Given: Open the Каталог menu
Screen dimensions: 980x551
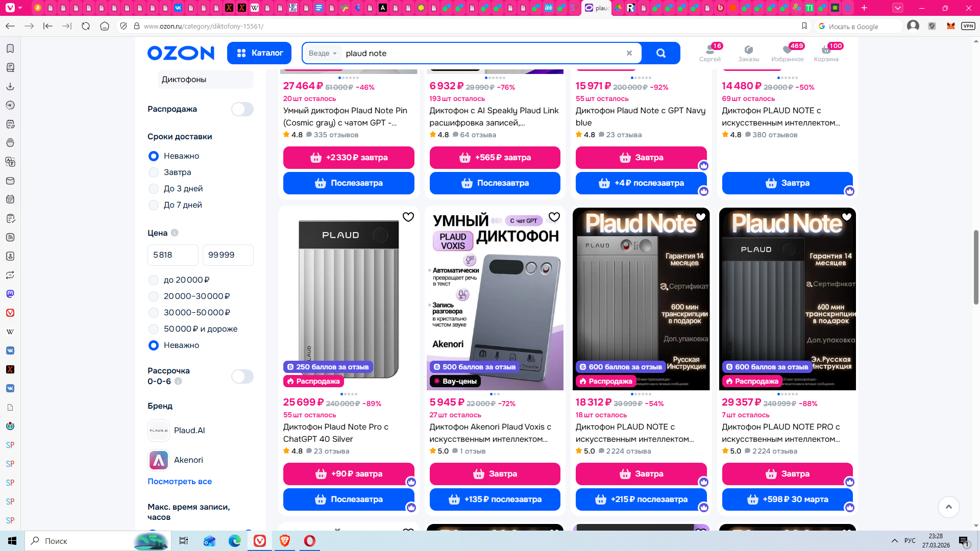Looking at the screenshot, I should click(259, 53).
